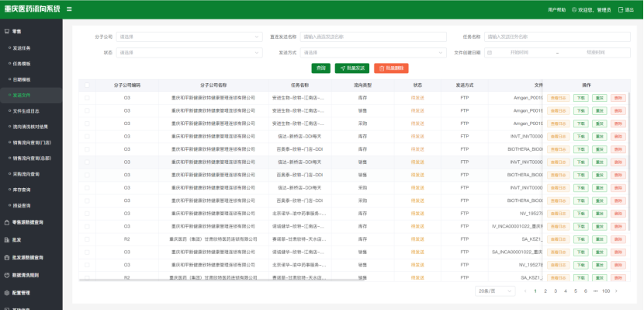
Task: Click 下载 for the 安进生物 销售 row
Action: (x=580, y=110)
